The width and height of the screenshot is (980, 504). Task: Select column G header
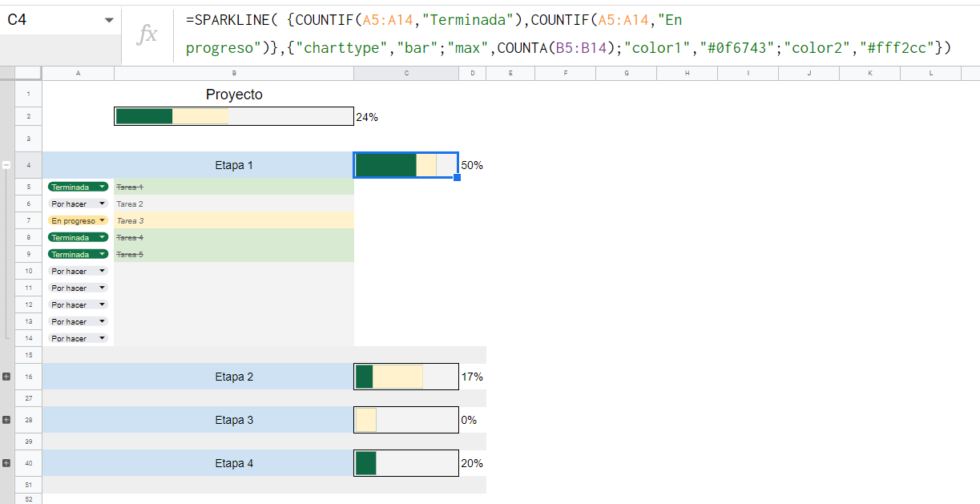pyautogui.click(x=626, y=73)
